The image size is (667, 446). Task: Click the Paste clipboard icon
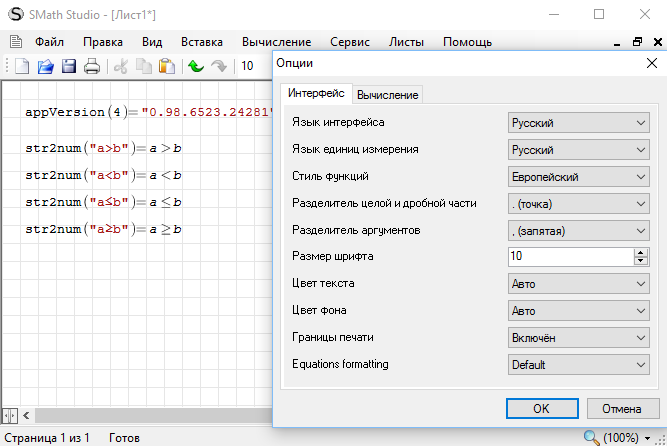[x=167, y=67]
